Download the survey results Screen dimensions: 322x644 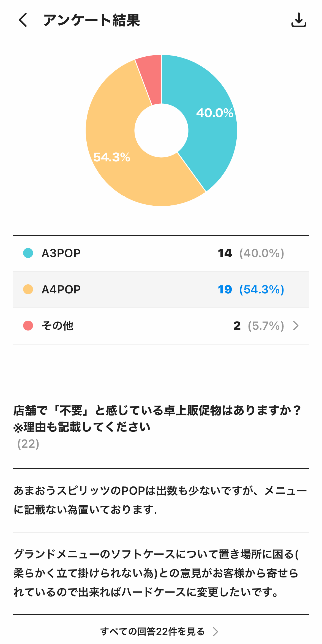tap(299, 20)
